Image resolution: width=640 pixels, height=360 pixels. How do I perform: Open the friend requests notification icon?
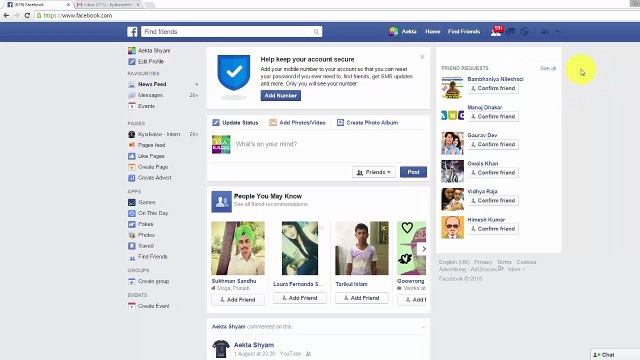point(496,32)
